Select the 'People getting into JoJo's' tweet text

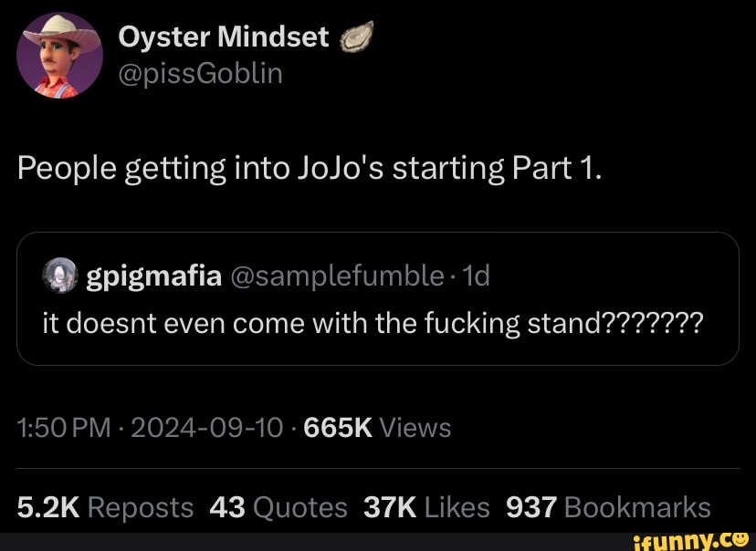310,169
